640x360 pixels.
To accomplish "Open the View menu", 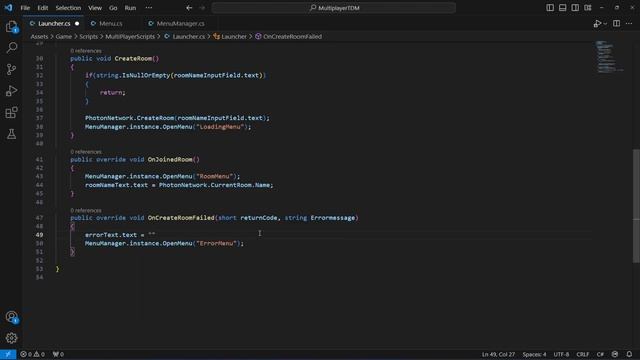I will 95,8.
